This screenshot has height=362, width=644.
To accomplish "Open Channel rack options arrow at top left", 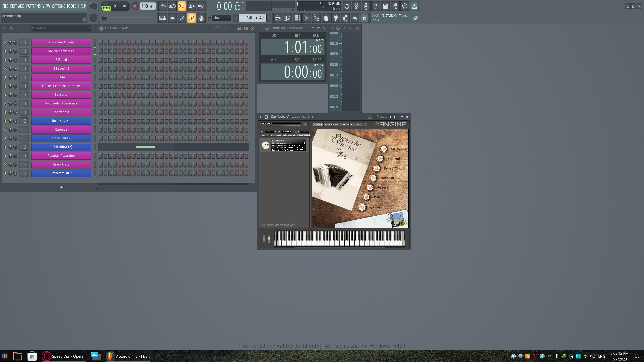I will pos(5,28).
